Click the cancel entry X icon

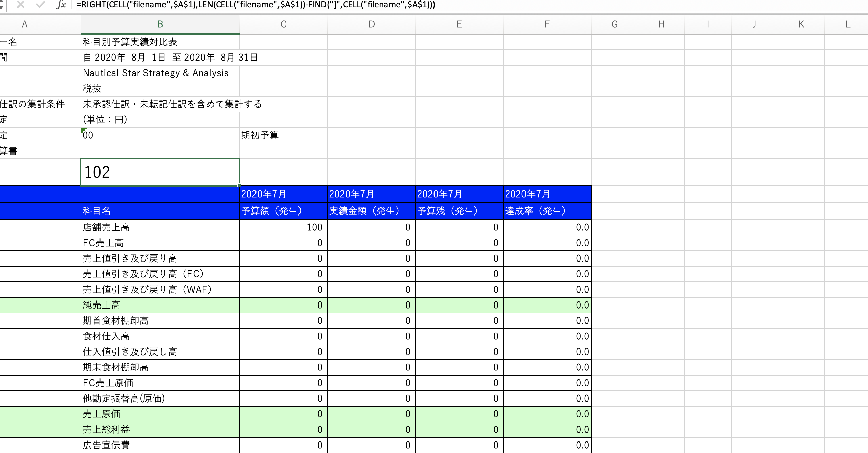click(21, 5)
